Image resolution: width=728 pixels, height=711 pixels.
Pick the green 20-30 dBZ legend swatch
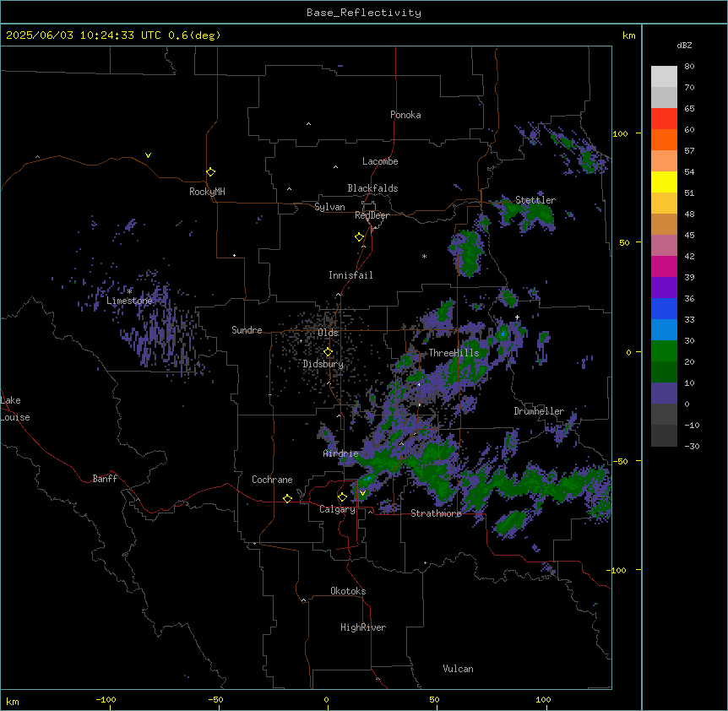(x=664, y=351)
